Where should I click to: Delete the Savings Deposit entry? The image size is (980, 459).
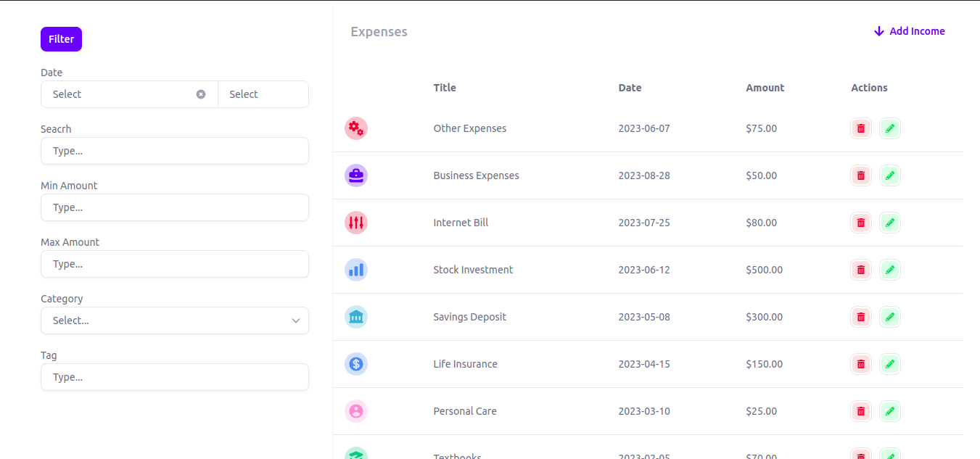coord(861,317)
